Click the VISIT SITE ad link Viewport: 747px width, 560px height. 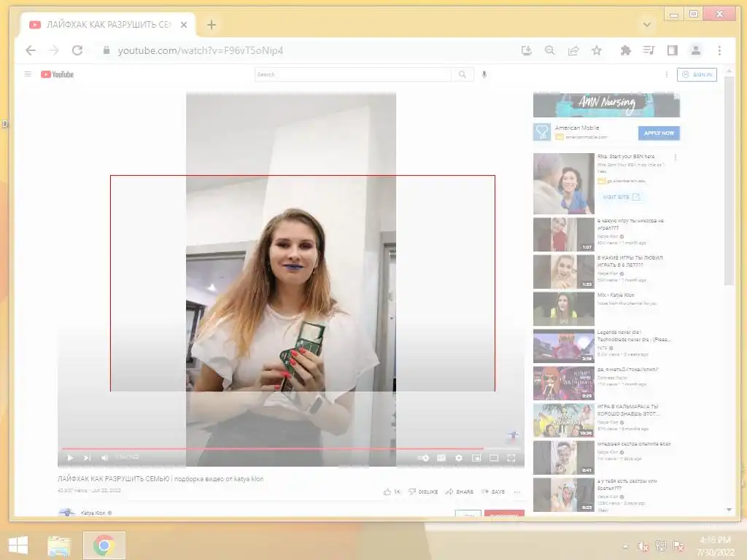[622, 197]
